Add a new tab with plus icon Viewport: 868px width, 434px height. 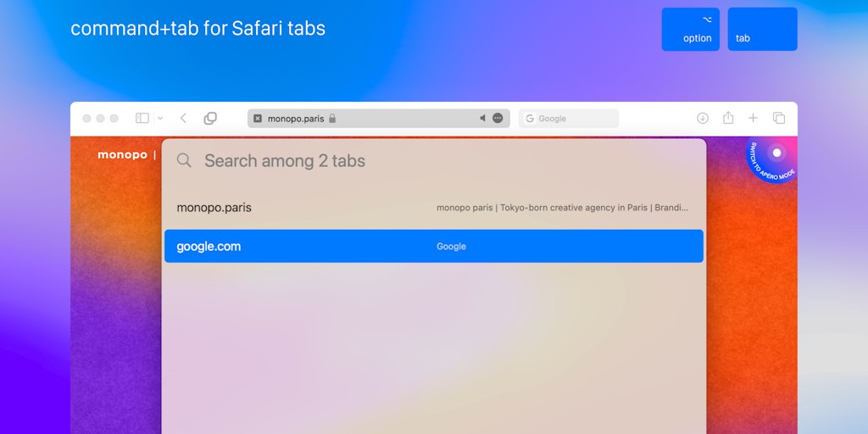[753, 118]
